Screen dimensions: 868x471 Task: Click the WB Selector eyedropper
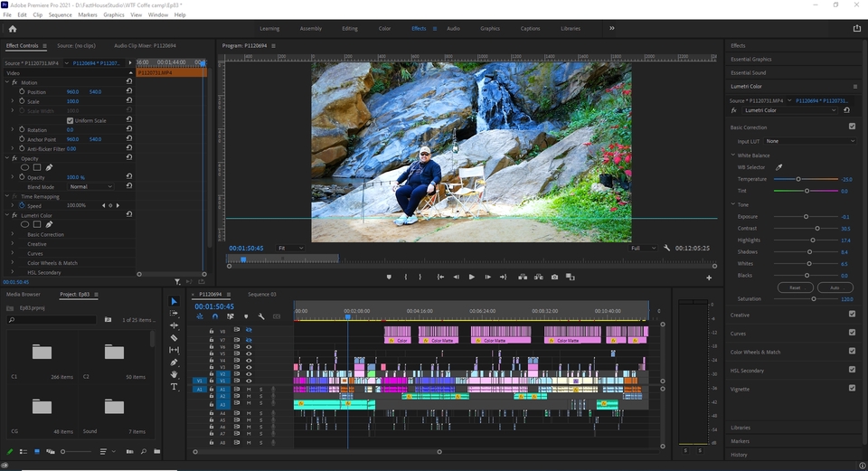point(778,167)
